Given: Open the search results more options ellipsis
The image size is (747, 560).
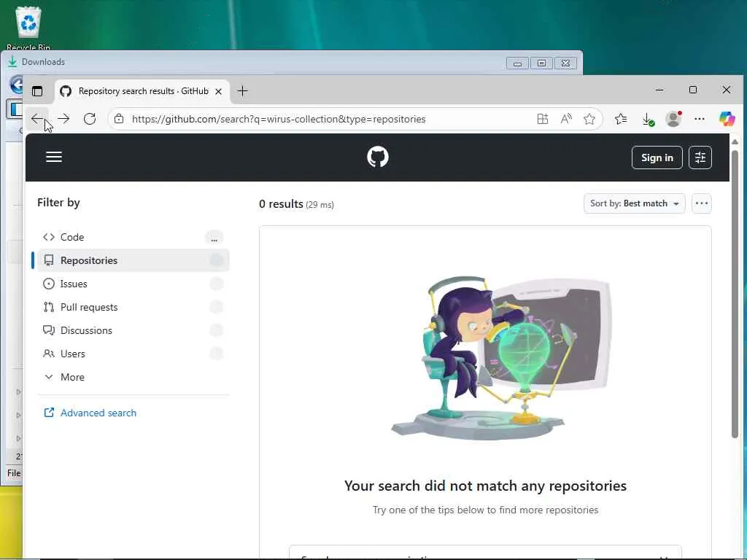Looking at the screenshot, I should coord(701,203).
